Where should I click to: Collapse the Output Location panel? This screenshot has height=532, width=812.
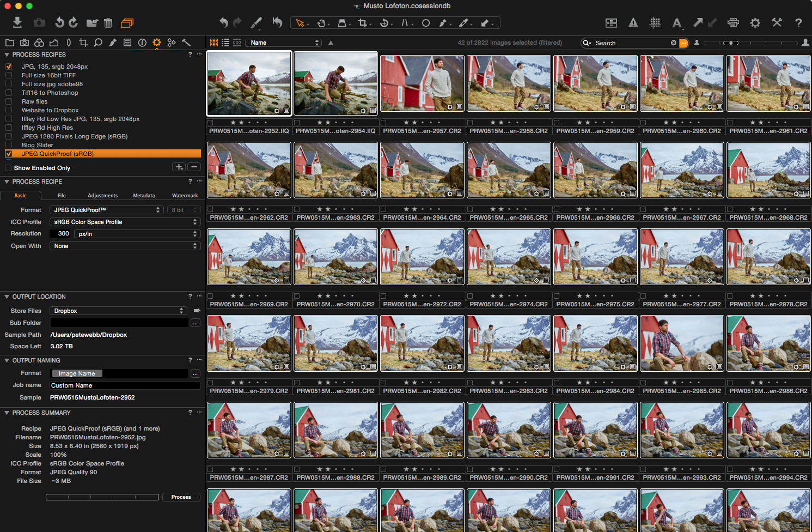(7, 297)
